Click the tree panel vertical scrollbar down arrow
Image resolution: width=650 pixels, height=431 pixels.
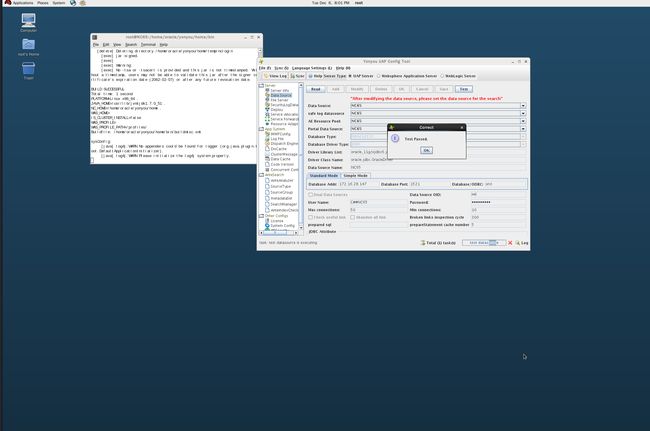click(301, 228)
